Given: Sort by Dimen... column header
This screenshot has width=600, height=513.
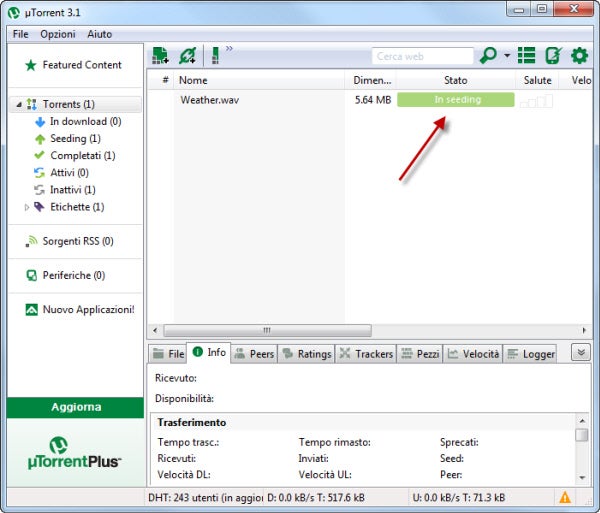Looking at the screenshot, I should [x=372, y=80].
